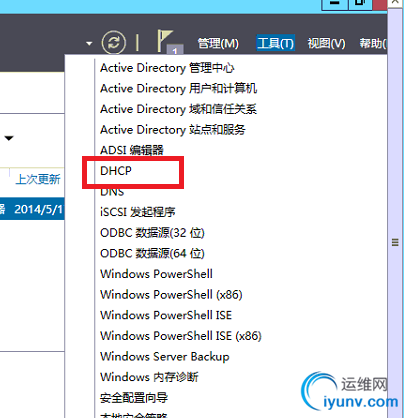The width and height of the screenshot is (404, 418).
Task: Expand the black dropdown arrow in left panel
Action: point(9,138)
